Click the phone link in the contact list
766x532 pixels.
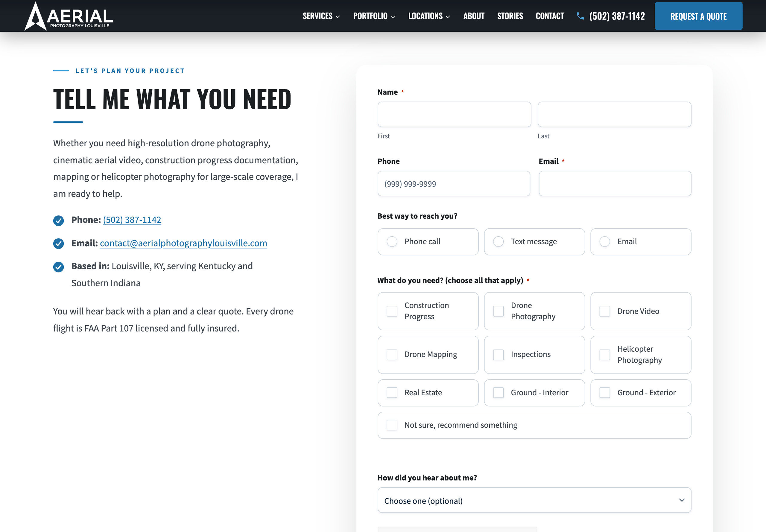(132, 220)
